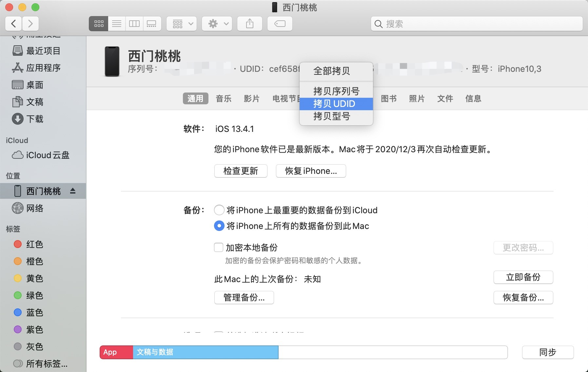This screenshot has height=372, width=588.
Task: Click the 立即备份 button
Action: (x=523, y=277)
